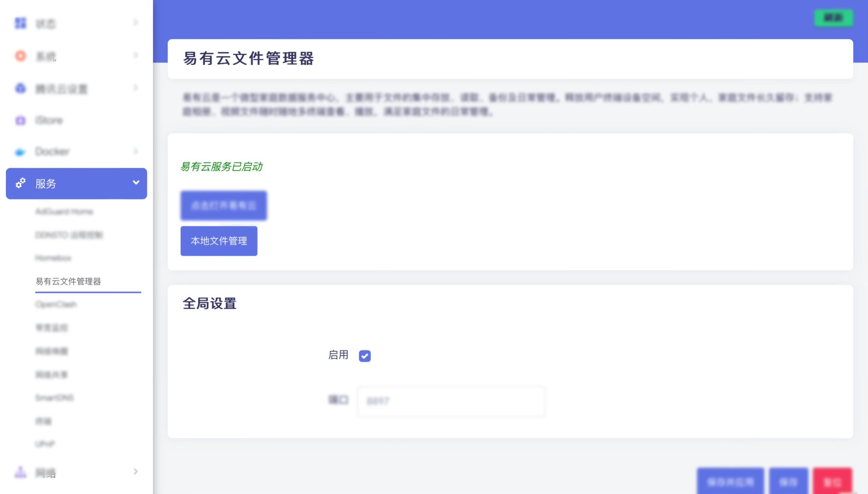Screen dimensions: 868x494
Task: Click the blurred blue button above 本地文件管理
Action: [x=224, y=206]
